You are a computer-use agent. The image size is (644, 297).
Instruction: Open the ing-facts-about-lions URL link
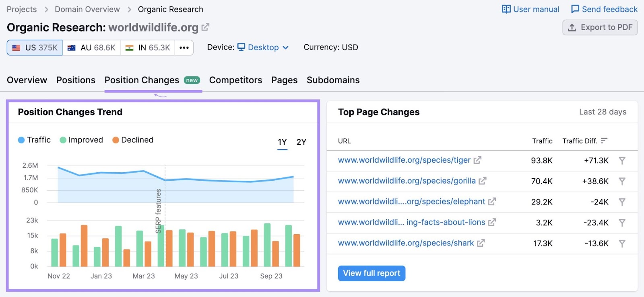coord(411,222)
